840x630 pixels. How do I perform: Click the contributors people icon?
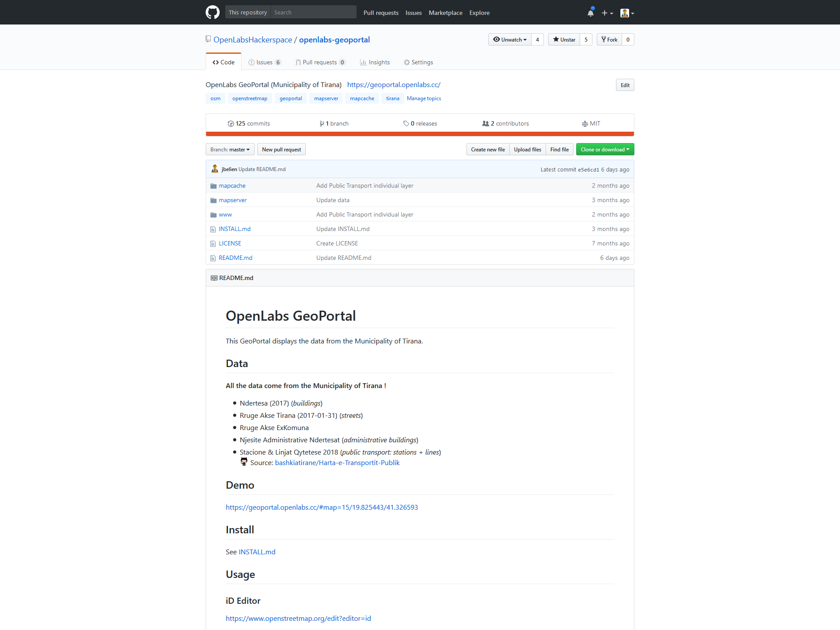point(485,124)
